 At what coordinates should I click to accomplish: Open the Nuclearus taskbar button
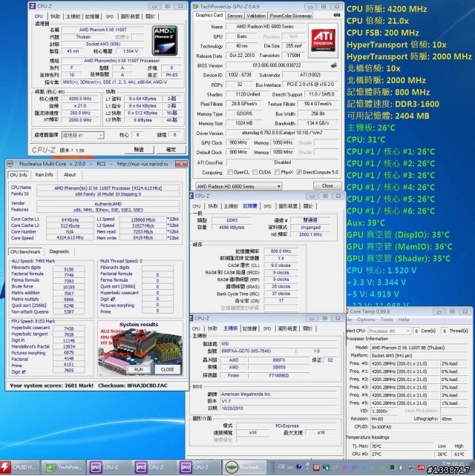coord(245,467)
